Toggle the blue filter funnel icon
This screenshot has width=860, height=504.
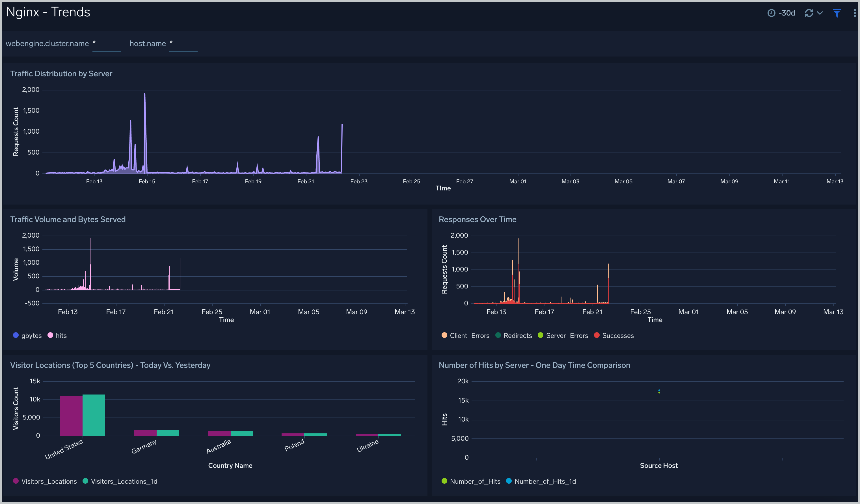click(837, 13)
